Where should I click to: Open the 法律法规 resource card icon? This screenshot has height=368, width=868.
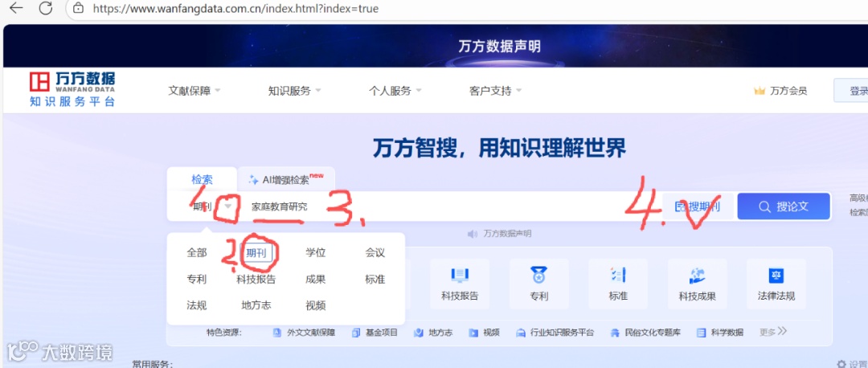[776, 275]
